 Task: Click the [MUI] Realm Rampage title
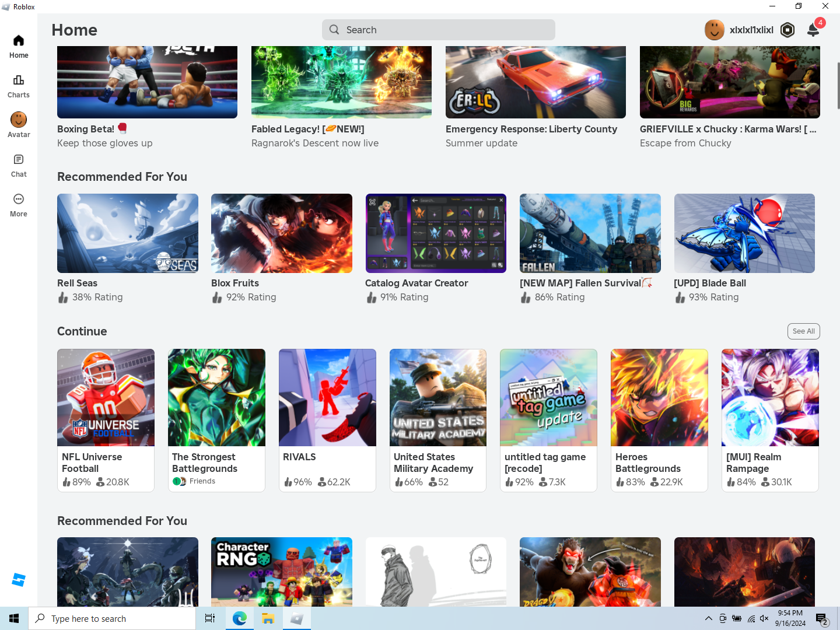click(754, 463)
